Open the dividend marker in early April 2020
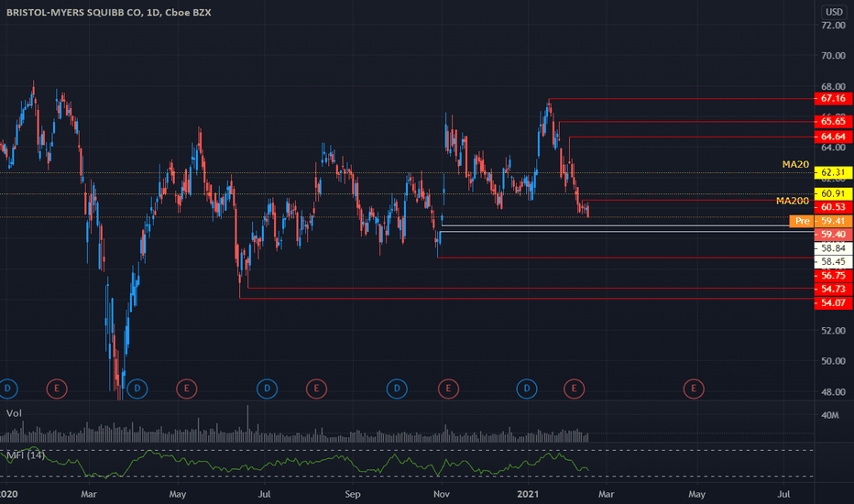854x504 pixels. 137,389
